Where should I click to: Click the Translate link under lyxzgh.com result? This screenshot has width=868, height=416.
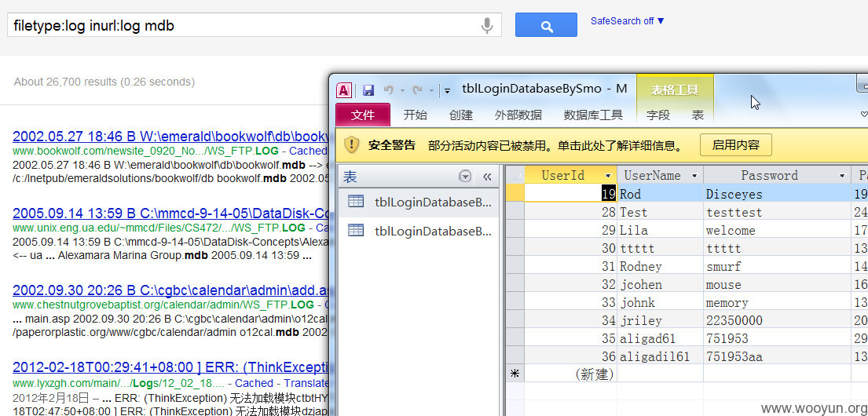click(306, 383)
